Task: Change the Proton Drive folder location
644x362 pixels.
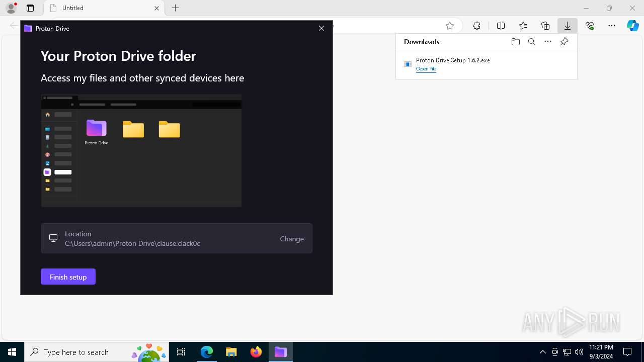Action: (x=292, y=239)
